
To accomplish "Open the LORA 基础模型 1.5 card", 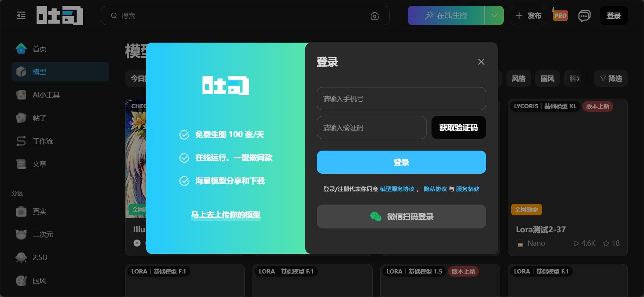I will (x=440, y=280).
